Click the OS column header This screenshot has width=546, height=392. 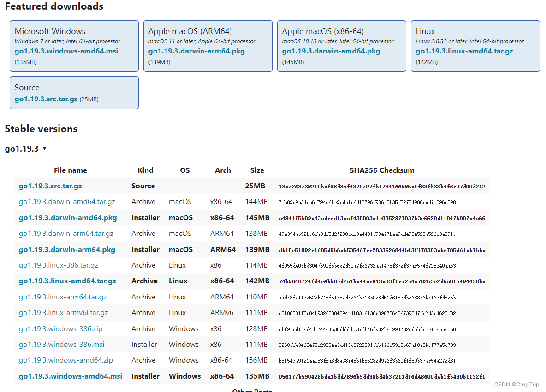point(184,170)
